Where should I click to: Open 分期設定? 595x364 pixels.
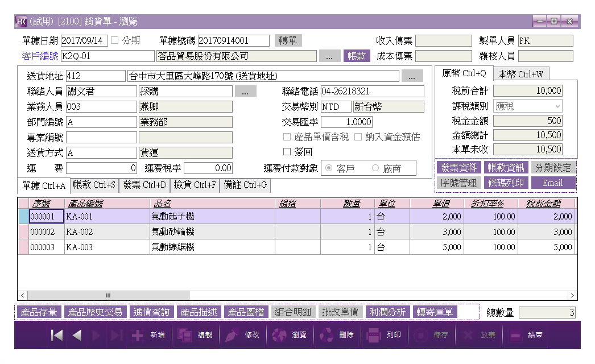[x=553, y=167]
